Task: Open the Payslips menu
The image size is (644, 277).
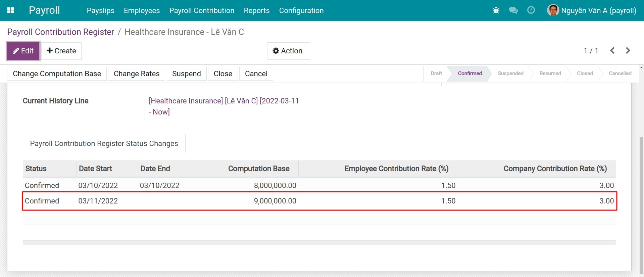Action: (x=100, y=11)
